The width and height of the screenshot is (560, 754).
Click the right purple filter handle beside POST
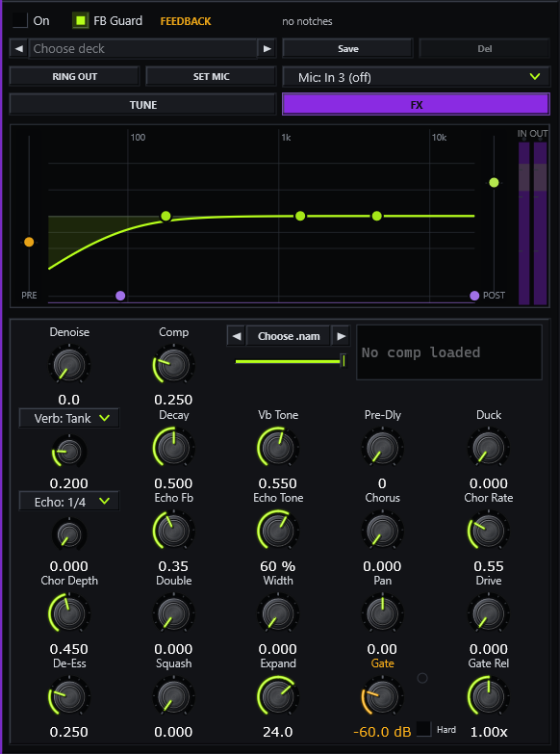[x=475, y=296]
